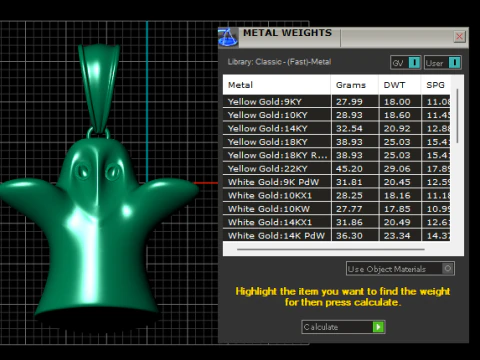The height and width of the screenshot is (360, 480).
Task: Click the 18.60 DWT value
Action: point(397,115)
